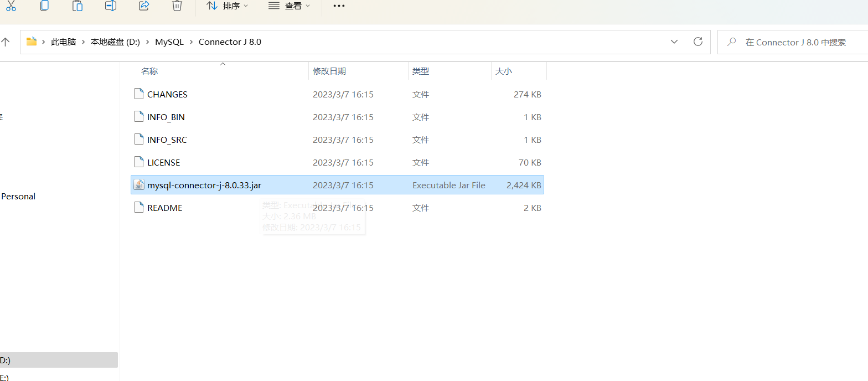Click the 2,424 KB size value

click(x=524, y=186)
